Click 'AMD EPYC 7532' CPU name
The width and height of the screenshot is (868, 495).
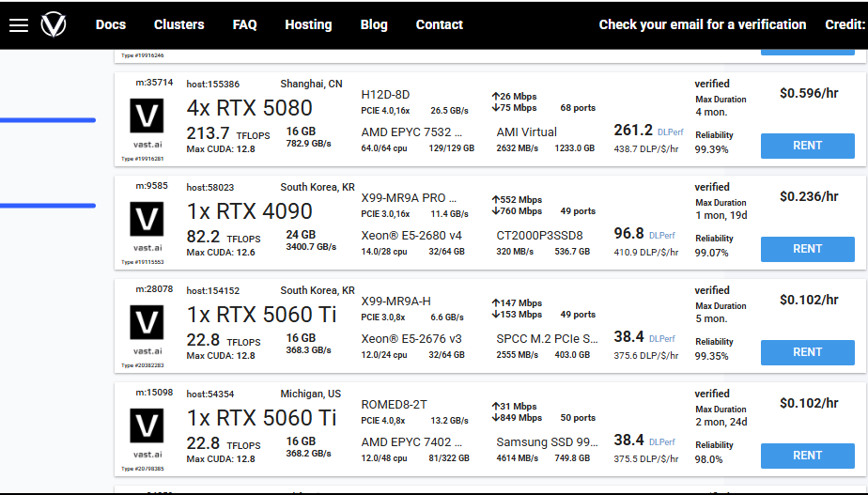[411, 132]
